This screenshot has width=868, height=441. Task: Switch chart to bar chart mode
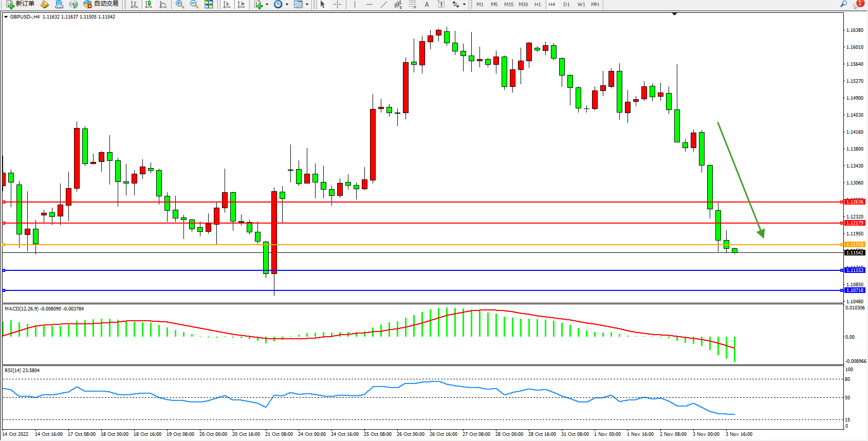tap(134, 4)
